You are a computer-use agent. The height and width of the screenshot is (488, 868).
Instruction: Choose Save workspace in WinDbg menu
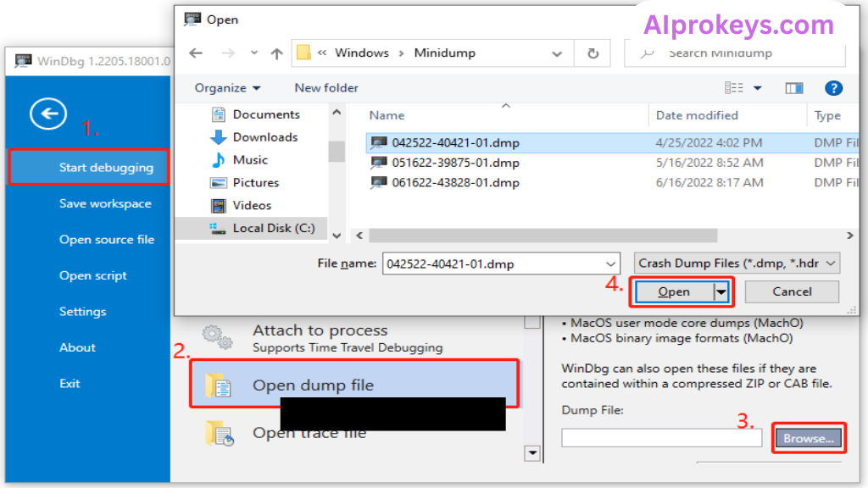point(105,203)
